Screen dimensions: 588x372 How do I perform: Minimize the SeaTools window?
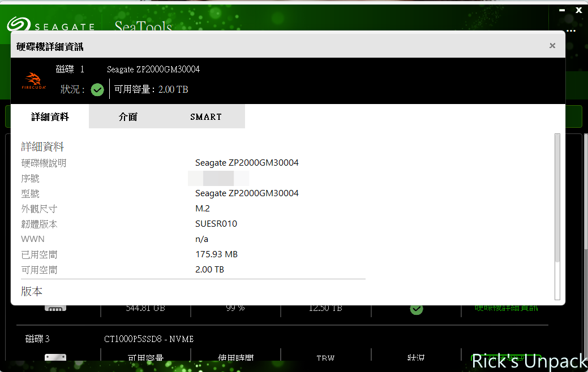[560, 10]
